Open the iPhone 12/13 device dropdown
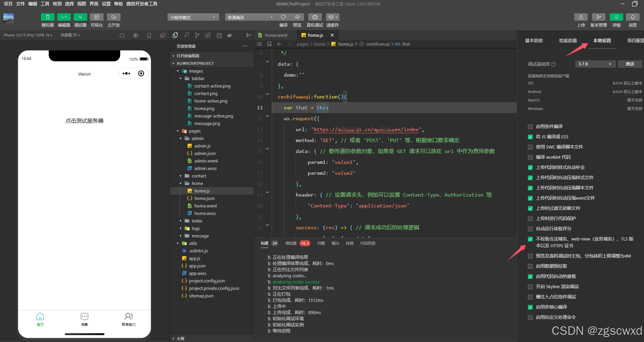Viewport: 644px width, 342px height. tap(28, 35)
